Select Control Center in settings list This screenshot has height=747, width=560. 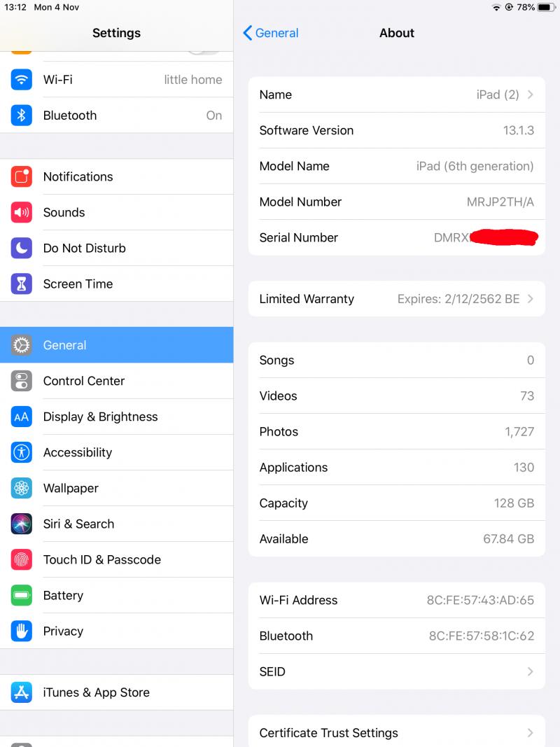point(117,381)
